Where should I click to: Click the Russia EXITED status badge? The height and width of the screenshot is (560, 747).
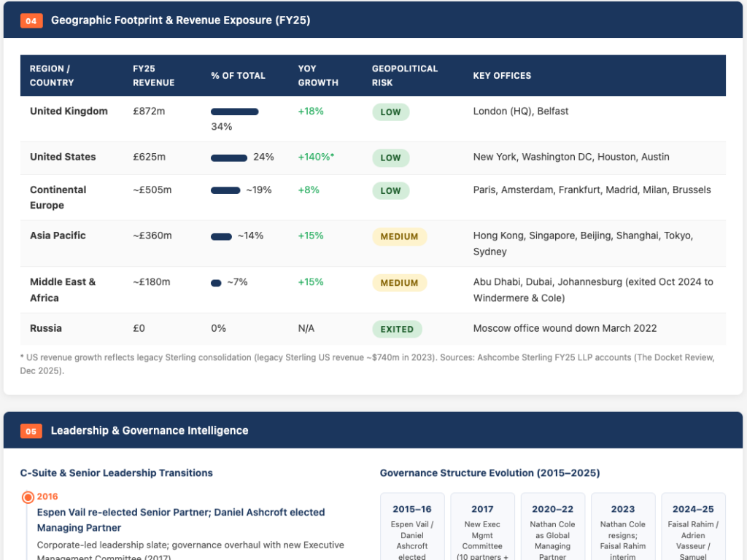pos(397,329)
